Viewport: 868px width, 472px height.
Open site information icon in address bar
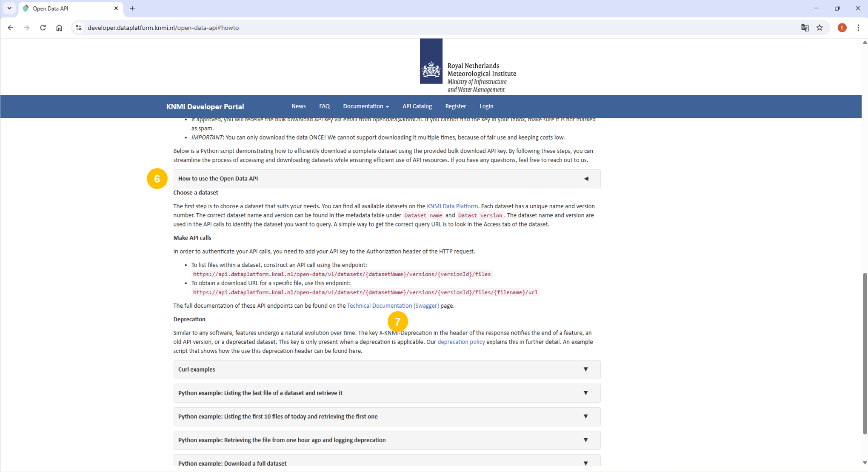pos(78,28)
